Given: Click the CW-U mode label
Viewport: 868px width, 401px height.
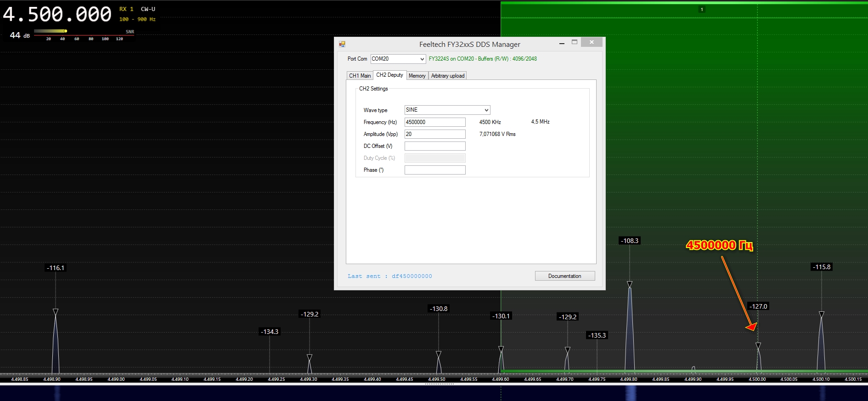Looking at the screenshot, I should coord(148,9).
